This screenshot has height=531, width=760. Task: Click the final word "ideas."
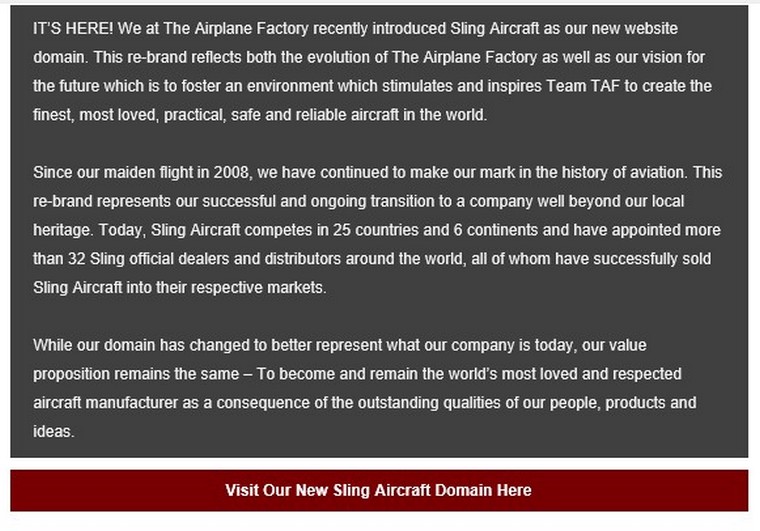(x=53, y=432)
